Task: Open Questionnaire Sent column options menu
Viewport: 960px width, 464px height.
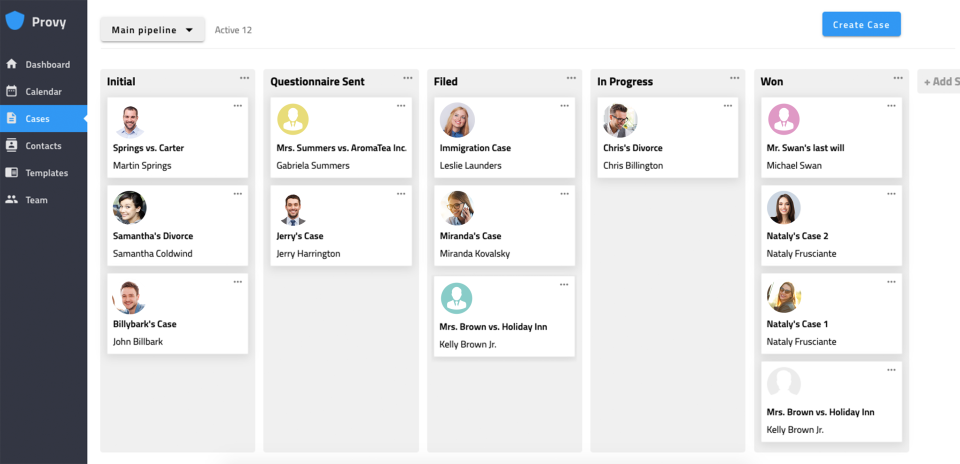Action: (407, 78)
